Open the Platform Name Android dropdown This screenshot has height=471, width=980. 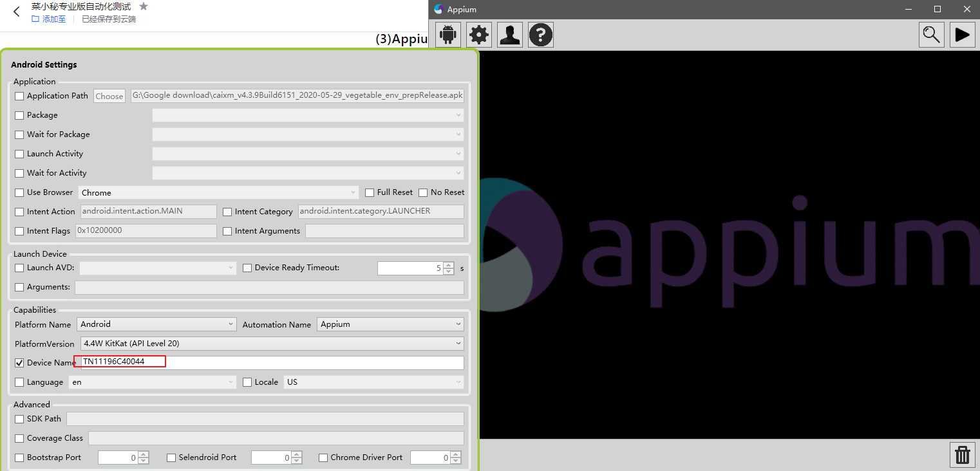click(x=157, y=324)
